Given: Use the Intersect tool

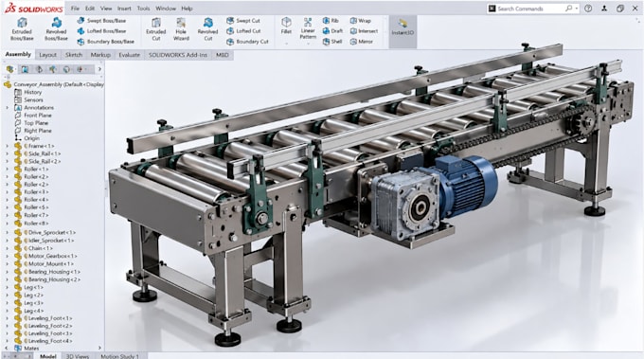Looking at the screenshot, I should tap(364, 31).
